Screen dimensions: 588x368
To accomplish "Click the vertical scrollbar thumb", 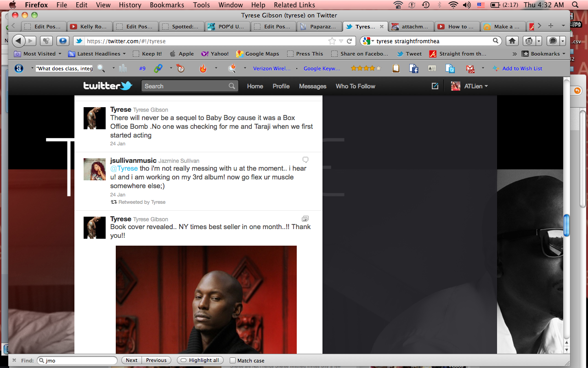I will (566, 225).
